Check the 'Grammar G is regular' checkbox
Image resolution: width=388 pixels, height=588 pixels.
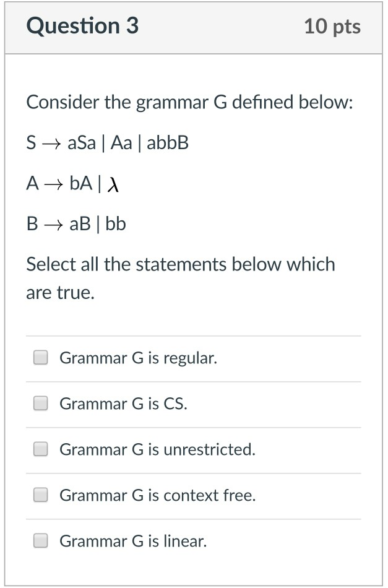[x=40, y=357]
